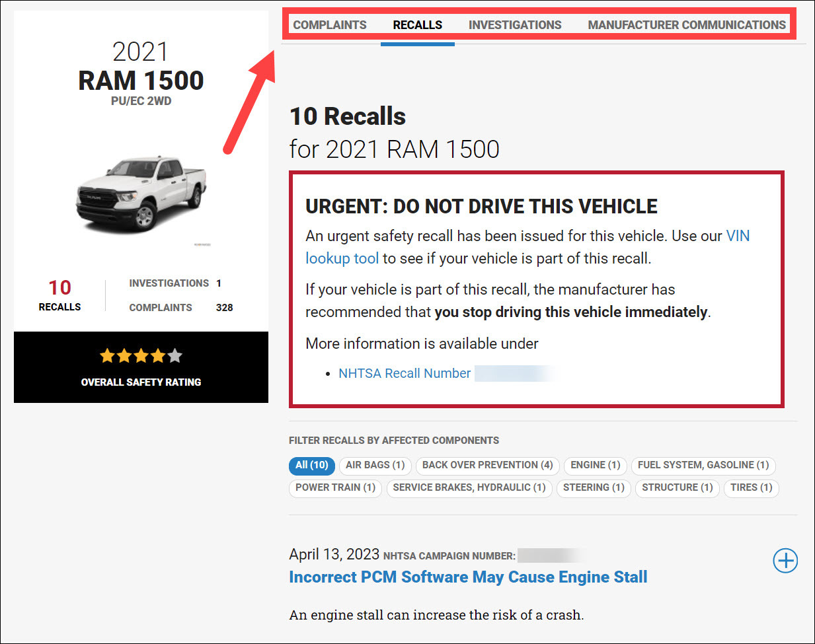Open MANUFACTURER COMMUNICATIONS tab
The width and height of the screenshot is (815, 644).
[x=687, y=24]
